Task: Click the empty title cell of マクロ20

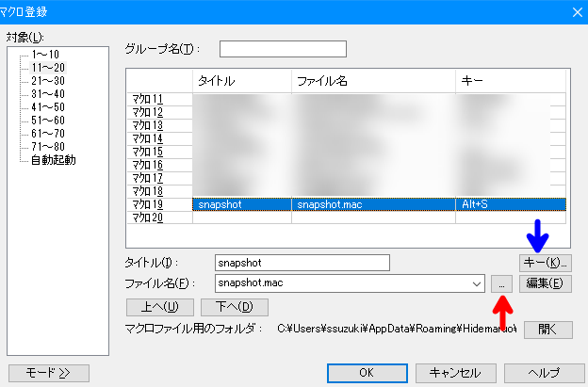Action: (242, 218)
